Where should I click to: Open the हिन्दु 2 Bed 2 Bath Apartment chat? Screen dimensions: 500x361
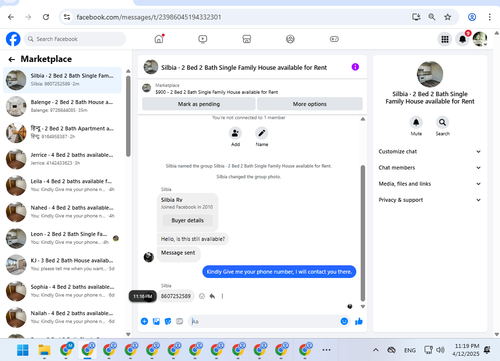coord(62,133)
